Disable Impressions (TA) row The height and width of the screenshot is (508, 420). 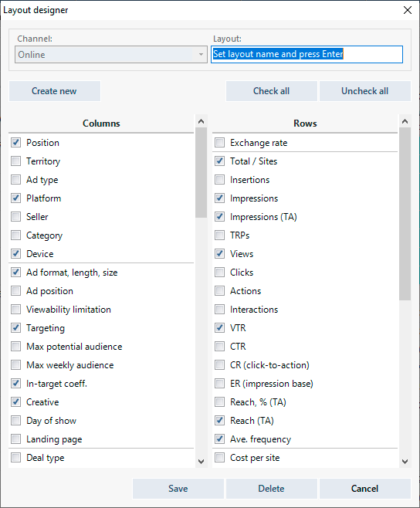pos(220,216)
